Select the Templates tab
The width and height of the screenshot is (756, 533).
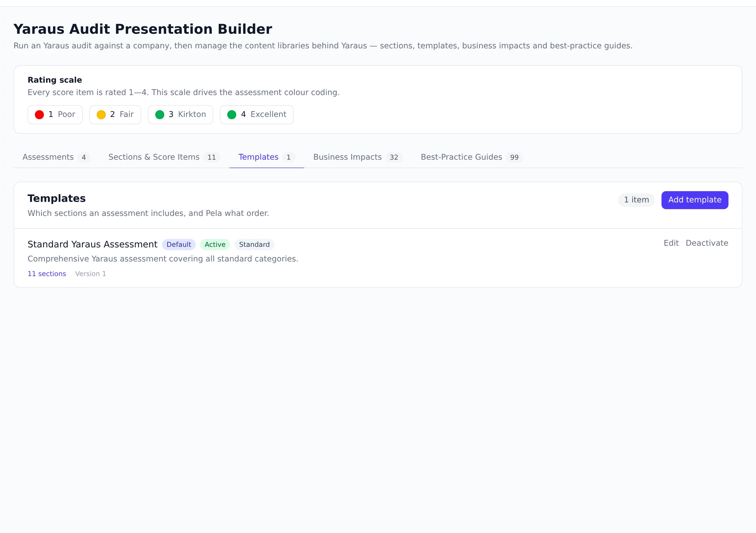pyautogui.click(x=267, y=157)
